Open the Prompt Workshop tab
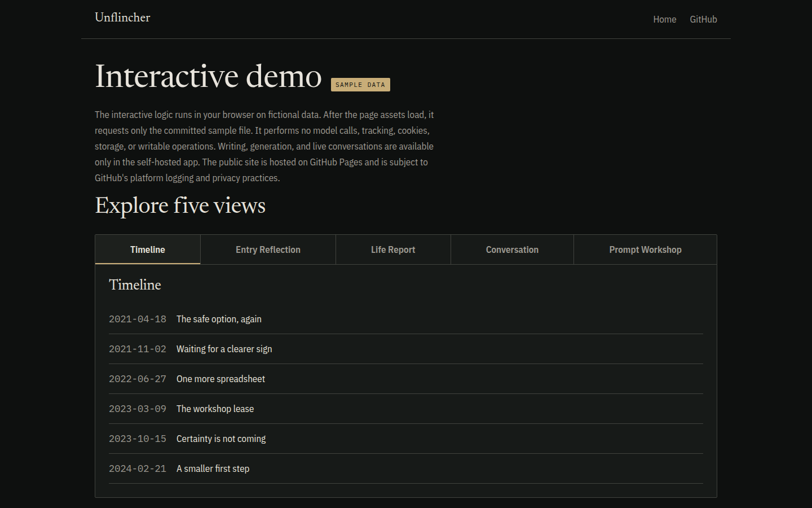The image size is (812, 508). click(x=645, y=249)
